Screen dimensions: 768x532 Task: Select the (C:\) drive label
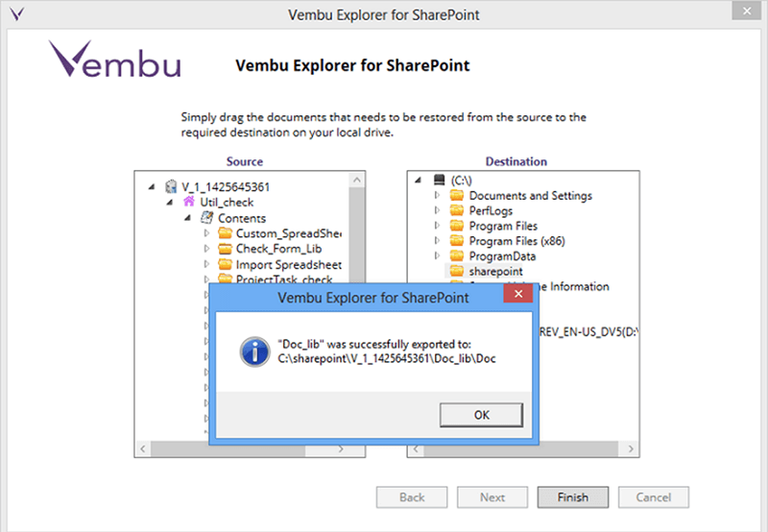[462, 181]
